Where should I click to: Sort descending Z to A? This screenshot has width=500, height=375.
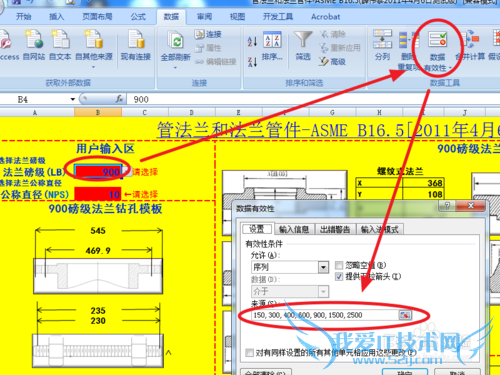coord(252,62)
